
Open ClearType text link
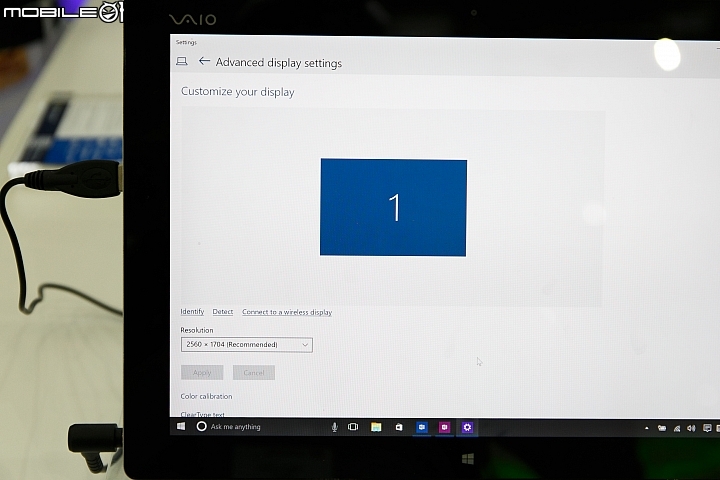pyautogui.click(x=202, y=414)
